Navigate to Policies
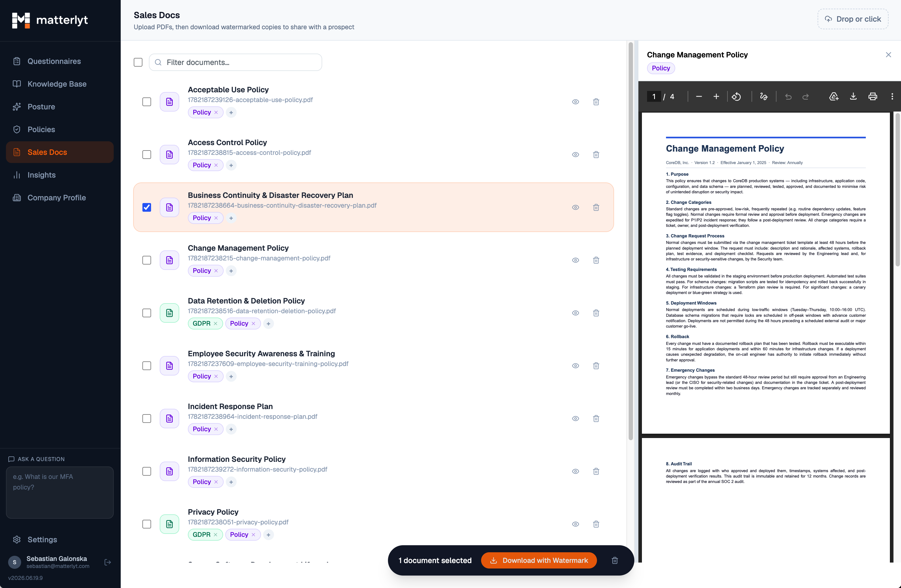 60,129
